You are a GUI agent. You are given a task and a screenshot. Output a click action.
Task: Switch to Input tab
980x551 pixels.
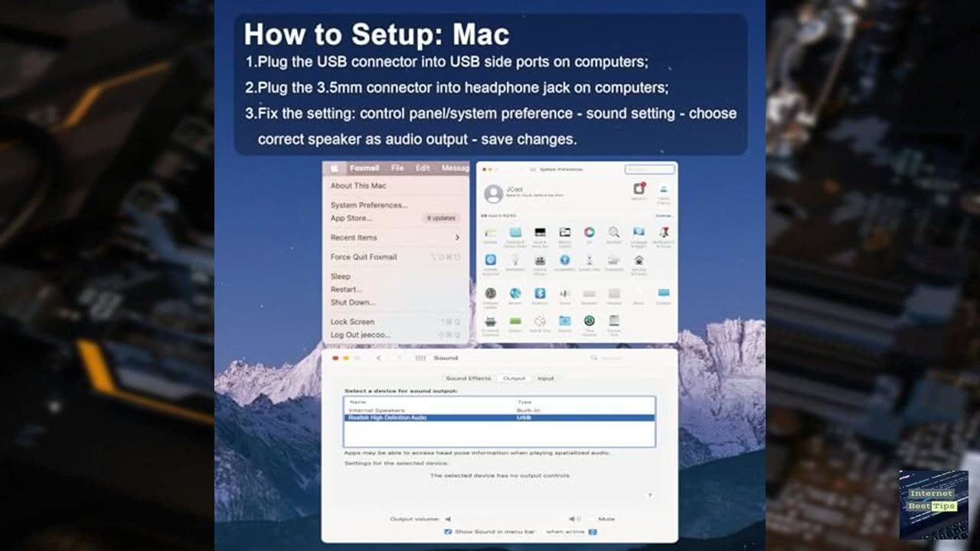[546, 378]
